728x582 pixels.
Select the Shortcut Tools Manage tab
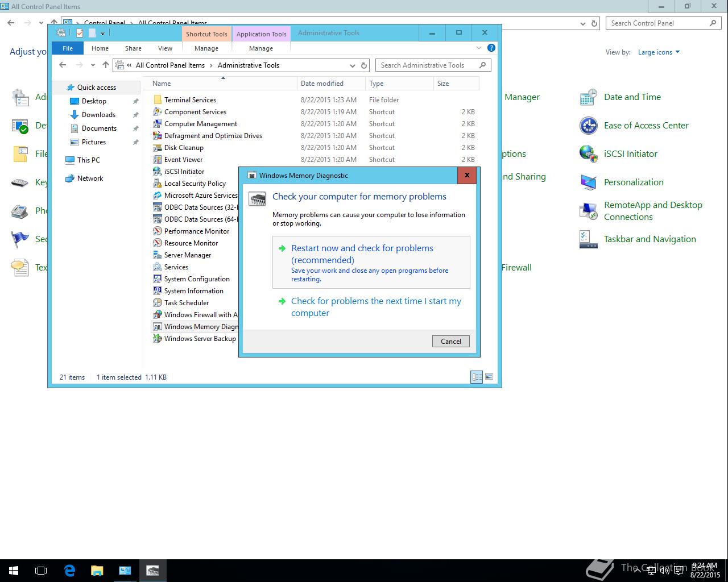206,48
